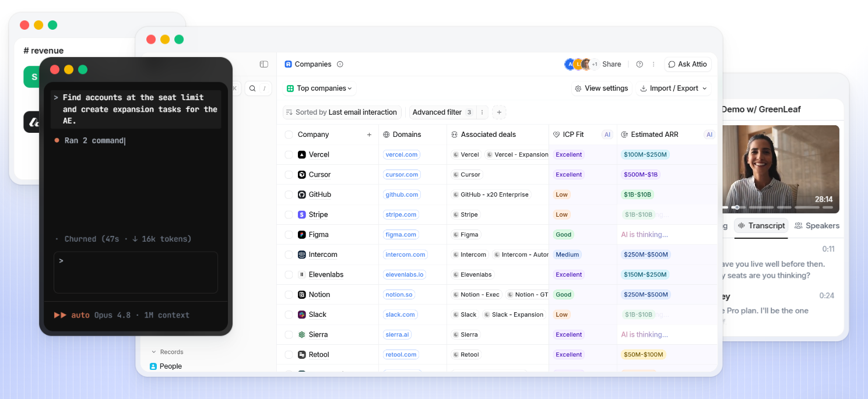Click the AI badge on Estimated ARR column

[709, 135]
